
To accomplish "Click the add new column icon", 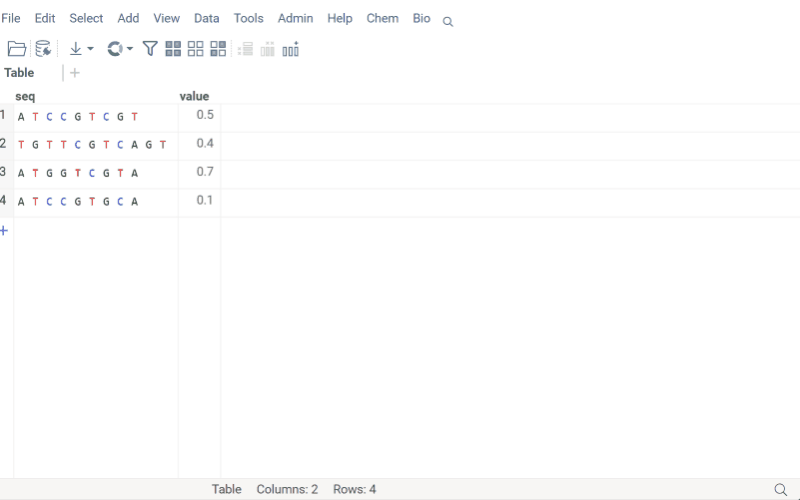I will (291, 49).
